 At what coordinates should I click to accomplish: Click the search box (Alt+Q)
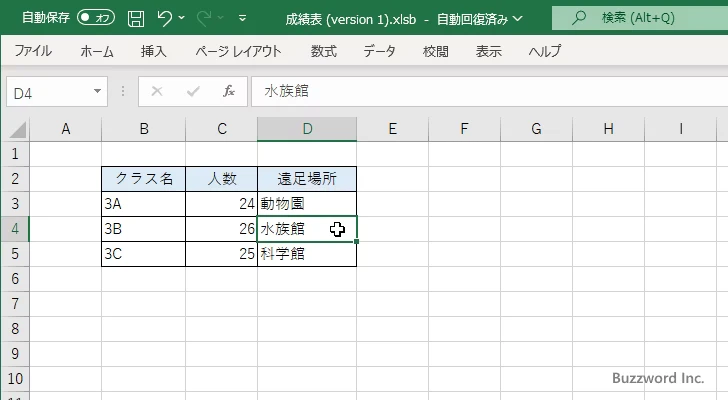[640, 18]
